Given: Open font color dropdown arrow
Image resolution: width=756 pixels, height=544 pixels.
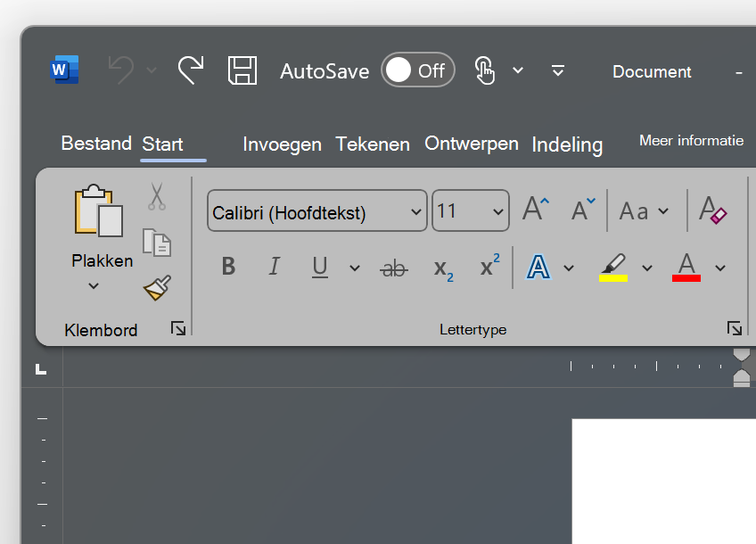Looking at the screenshot, I should coord(720,268).
